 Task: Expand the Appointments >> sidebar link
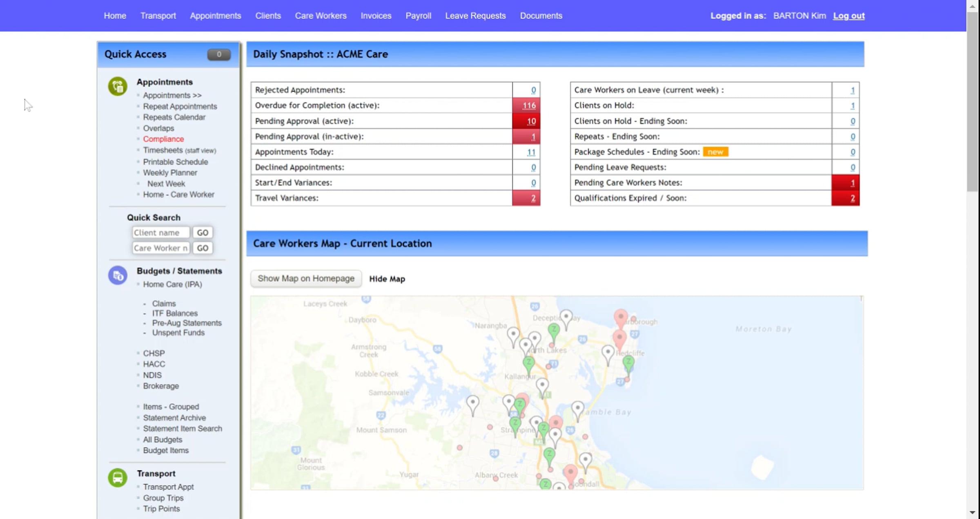click(172, 95)
